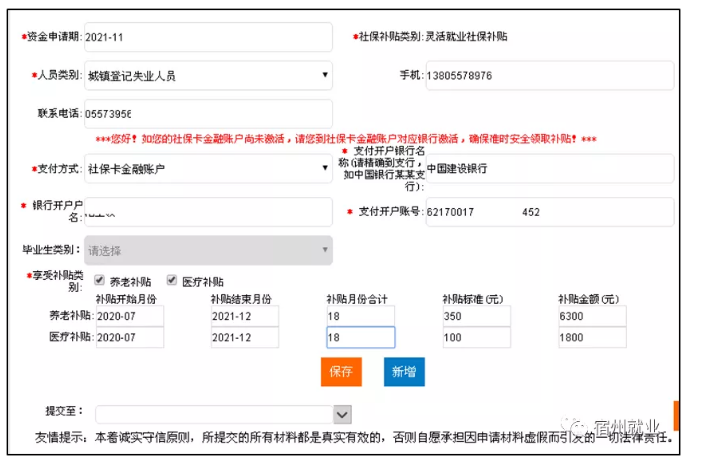Click the 养老补贴 补贴金额 field showing 6300
Screen dimensions: 720x469
pyautogui.click(x=592, y=316)
